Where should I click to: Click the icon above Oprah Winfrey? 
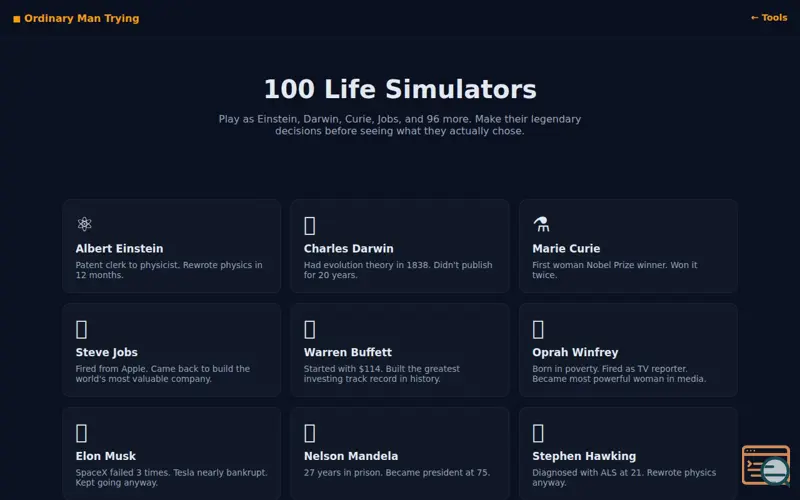click(538, 330)
